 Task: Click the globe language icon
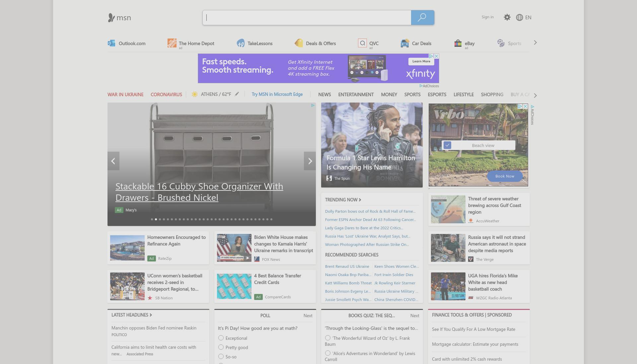[x=520, y=17]
